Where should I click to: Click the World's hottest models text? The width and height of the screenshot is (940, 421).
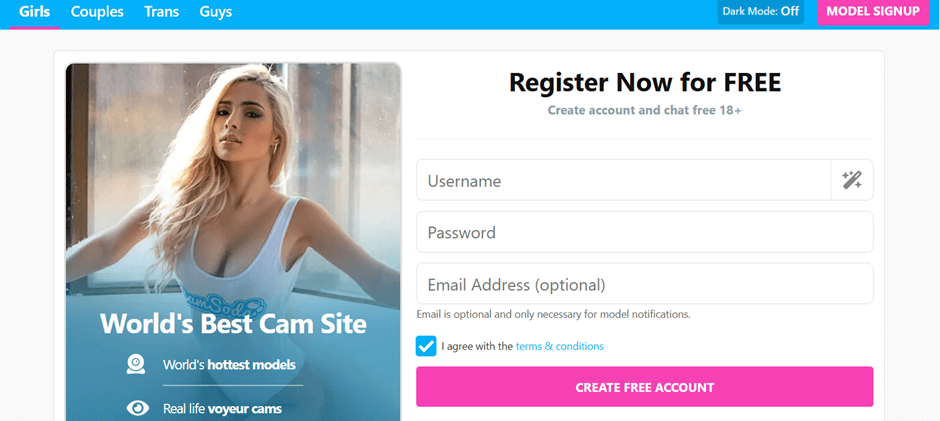point(229,364)
